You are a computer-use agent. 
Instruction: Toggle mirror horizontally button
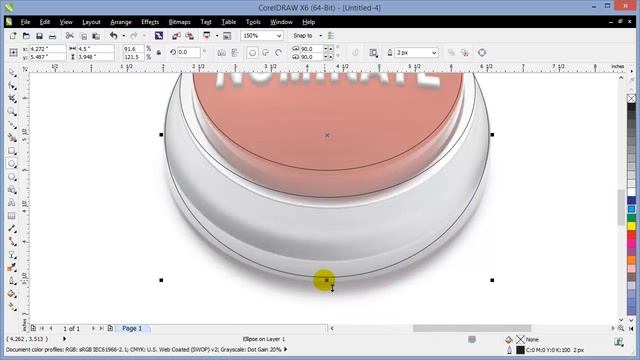pos(222,53)
